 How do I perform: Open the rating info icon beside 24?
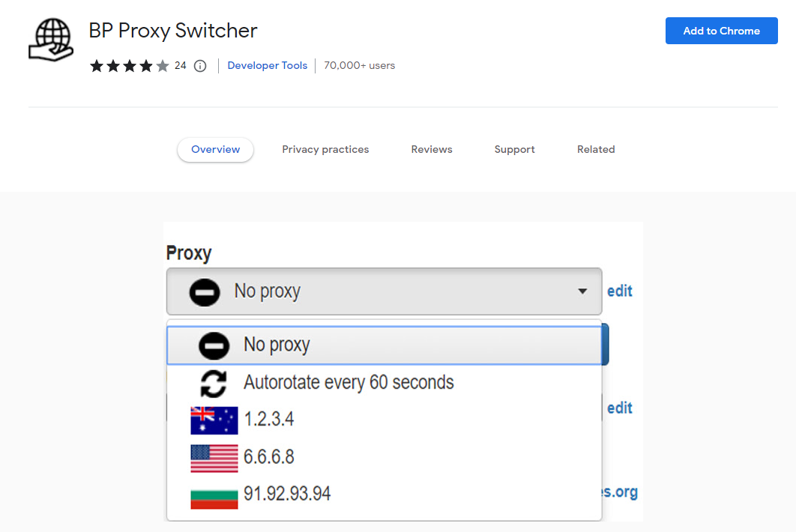(201, 66)
